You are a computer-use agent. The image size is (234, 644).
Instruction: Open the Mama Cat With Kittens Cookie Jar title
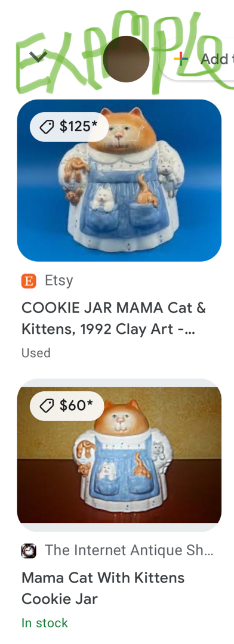[x=103, y=588]
